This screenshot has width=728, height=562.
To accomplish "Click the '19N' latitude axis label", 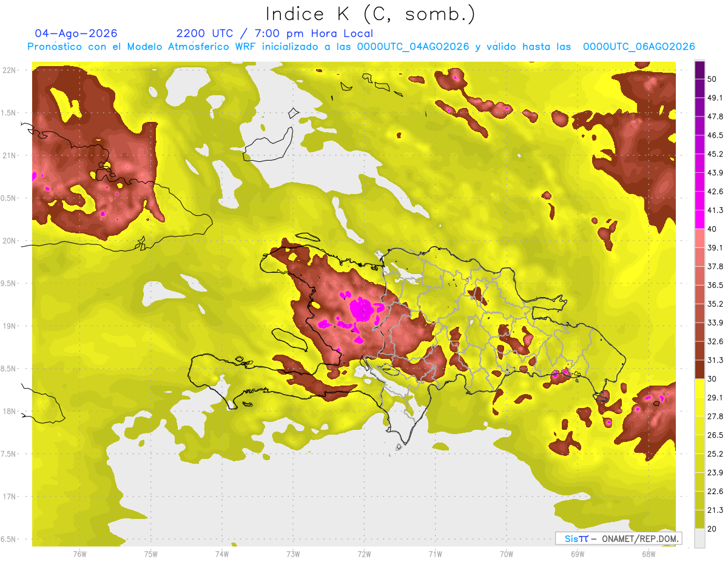I will point(8,326).
